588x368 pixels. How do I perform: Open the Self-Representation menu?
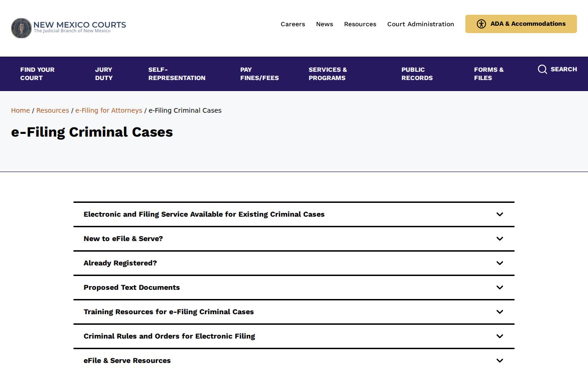(177, 74)
